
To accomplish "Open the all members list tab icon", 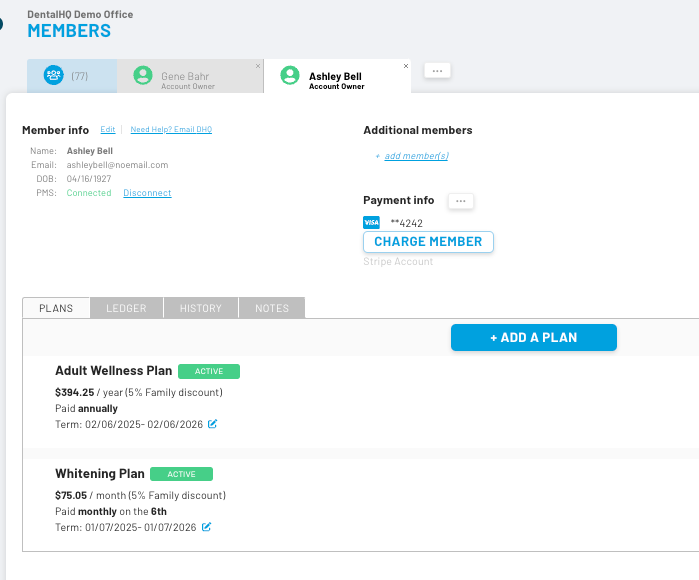I will [x=54, y=76].
